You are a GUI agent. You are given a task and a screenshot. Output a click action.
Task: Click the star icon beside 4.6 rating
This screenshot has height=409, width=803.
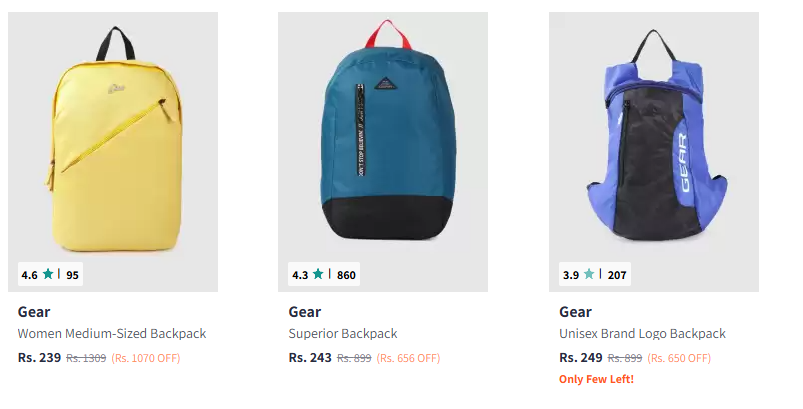(x=48, y=274)
